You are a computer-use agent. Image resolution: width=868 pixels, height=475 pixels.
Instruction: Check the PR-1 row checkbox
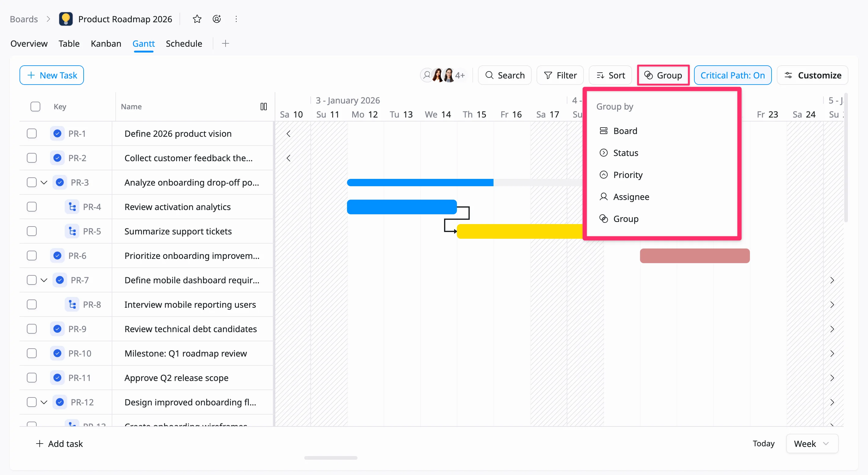[32, 133]
